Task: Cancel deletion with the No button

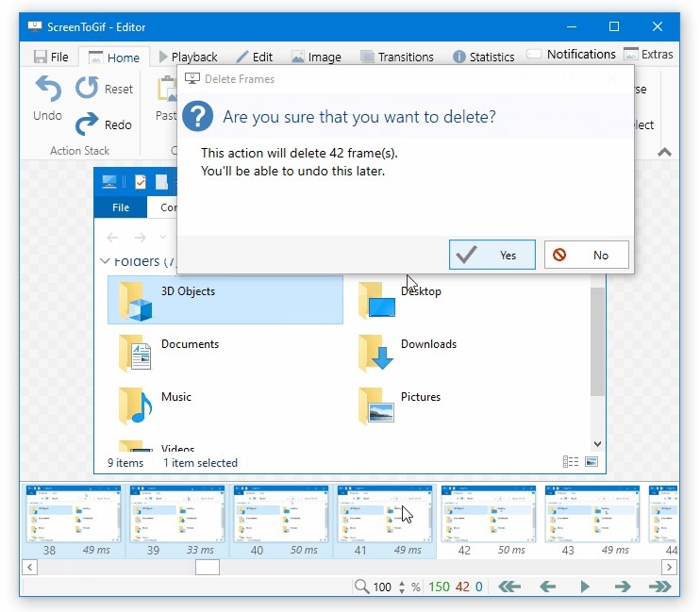Action: 586,255
